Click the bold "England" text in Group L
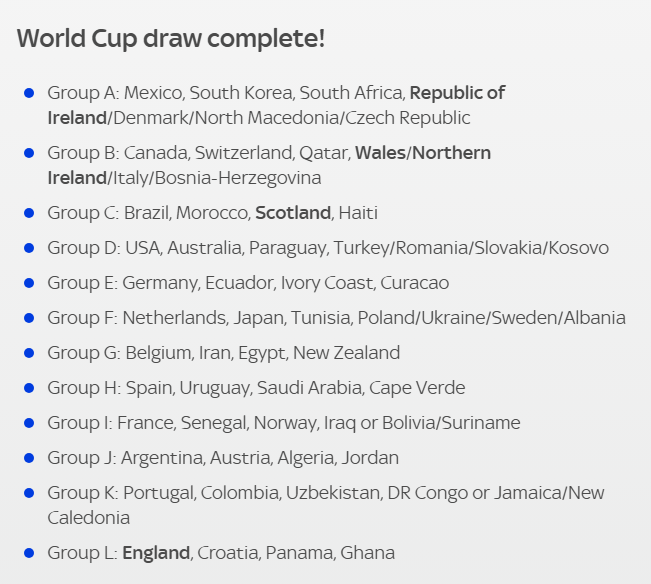 pos(156,553)
